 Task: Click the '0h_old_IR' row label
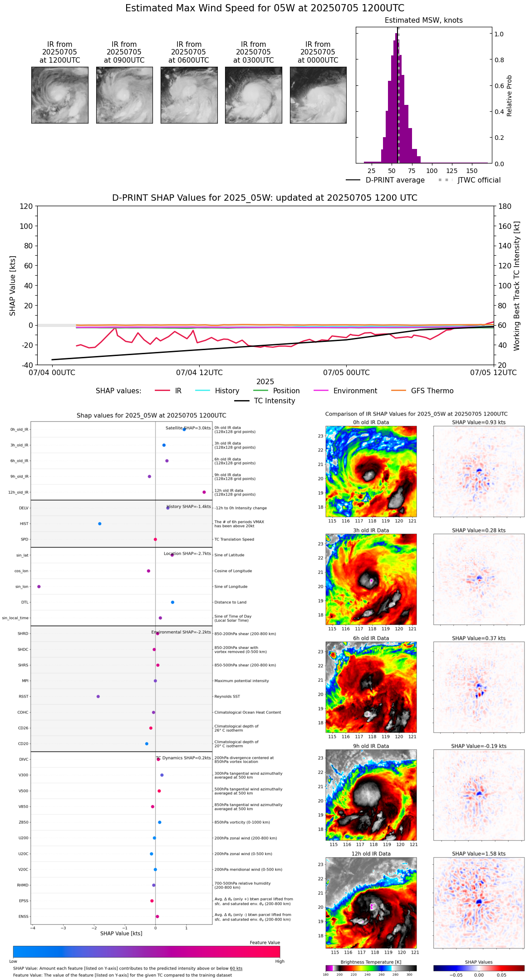click(x=20, y=430)
